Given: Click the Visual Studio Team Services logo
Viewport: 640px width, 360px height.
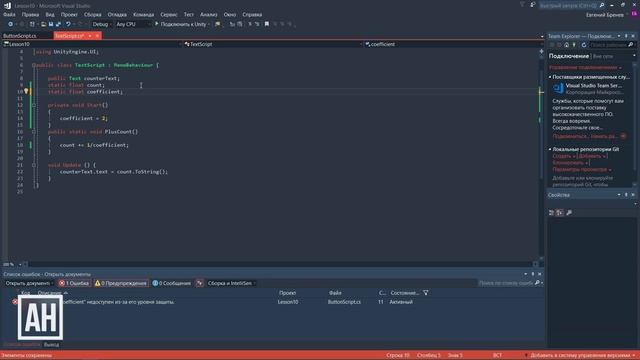Looking at the screenshot, I should (558, 88).
